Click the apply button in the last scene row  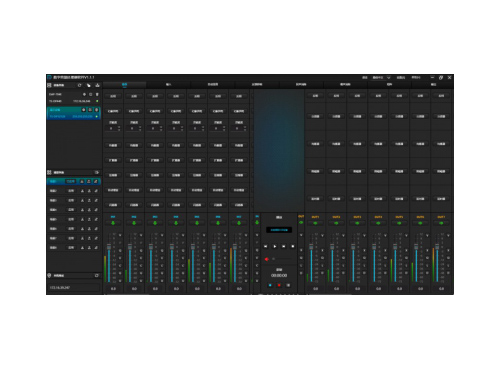pos(71,248)
